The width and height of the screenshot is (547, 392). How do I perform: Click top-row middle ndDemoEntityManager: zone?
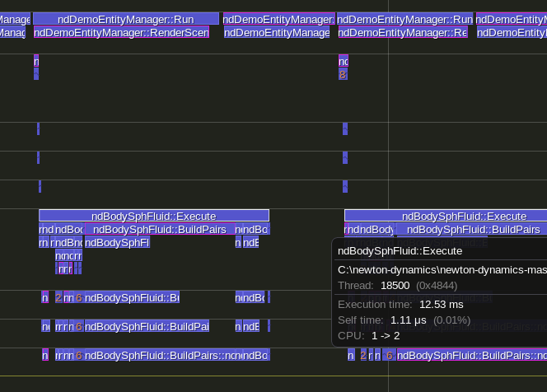(x=278, y=19)
